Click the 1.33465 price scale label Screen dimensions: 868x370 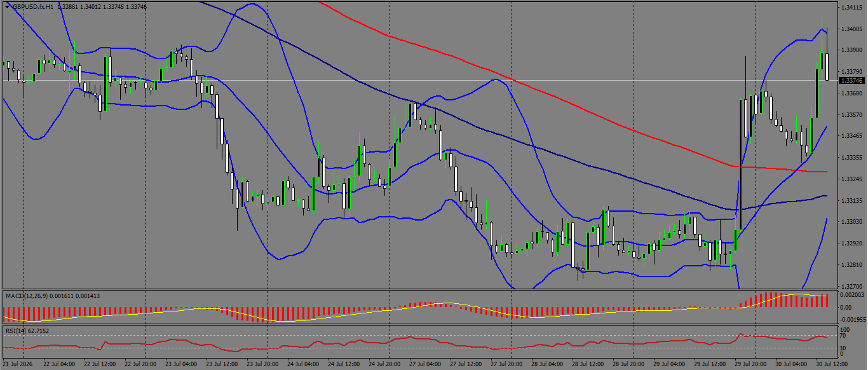click(851, 136)
